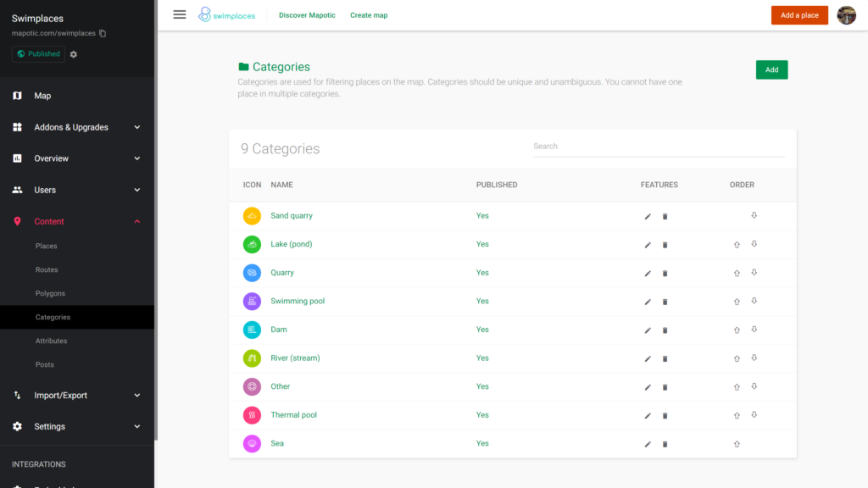Delete the Quarry category

(665, 274)
